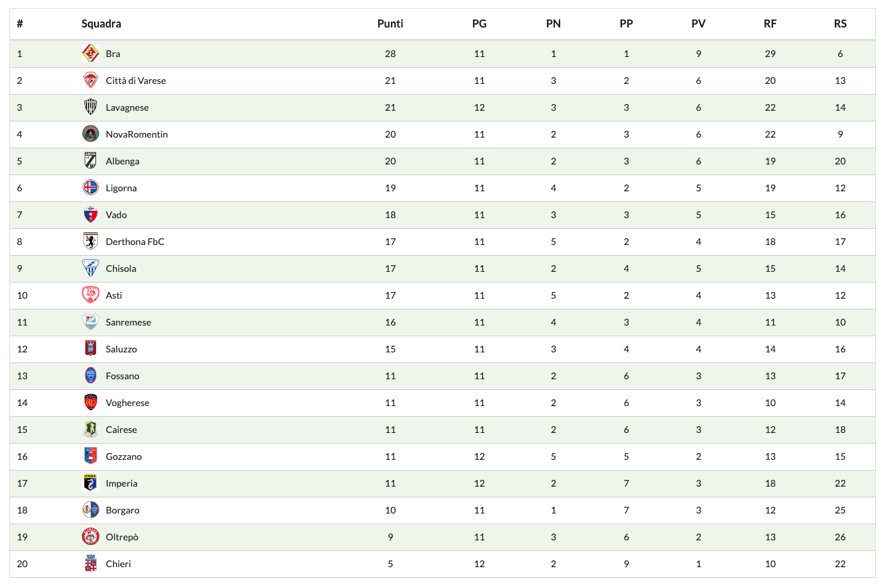This screenshot has width=884, height=588.
Task: Click the NovaRomentin club logo
Action: tap(90, 134)
